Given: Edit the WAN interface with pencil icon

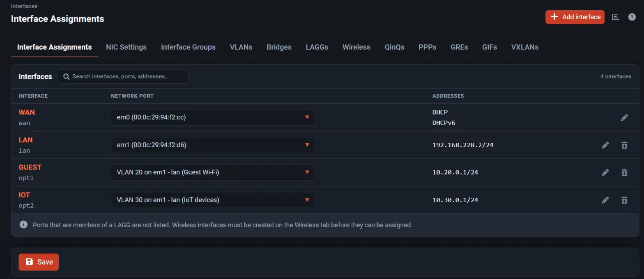Looking at the screenshot, I should (624, 118).
